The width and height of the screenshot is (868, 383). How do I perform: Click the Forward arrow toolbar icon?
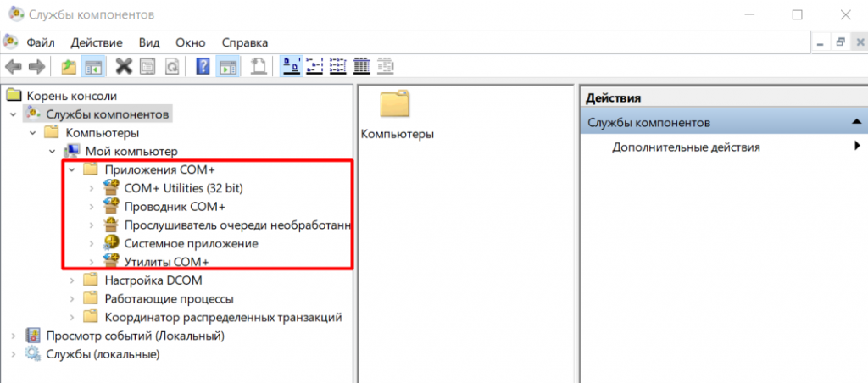coord(37,67)
